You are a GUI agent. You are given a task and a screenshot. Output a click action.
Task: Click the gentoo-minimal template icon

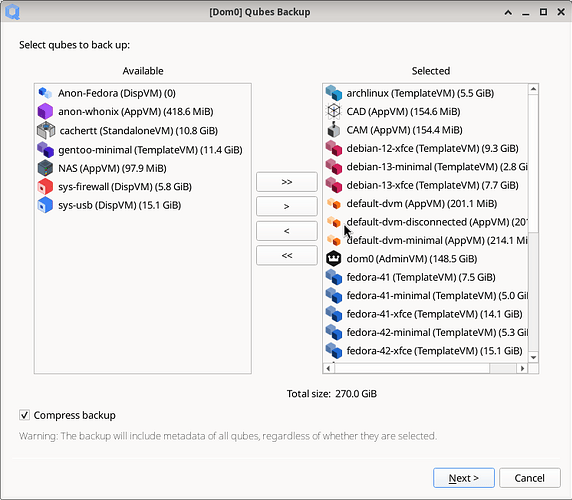click(45, 150)
